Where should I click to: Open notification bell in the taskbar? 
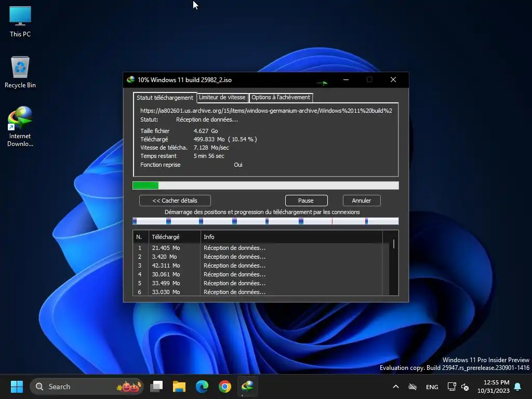coord(518,387)
